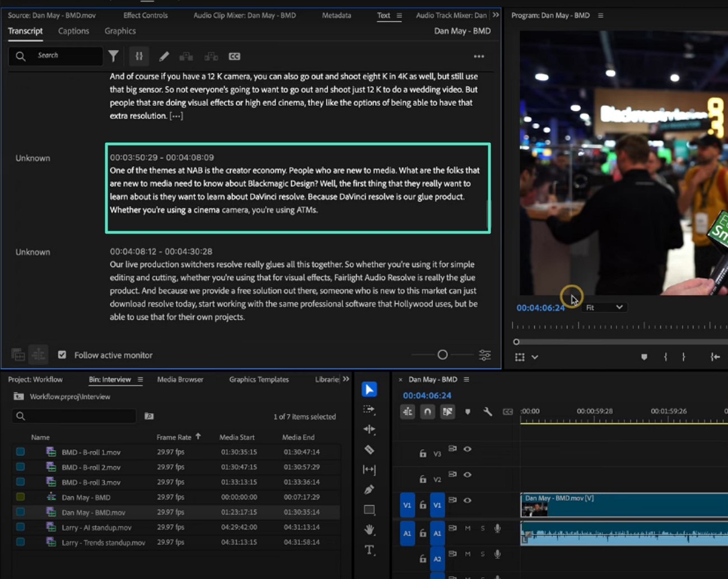Open the Media Browser tab
Screen dimensions: 728x579
180,379
